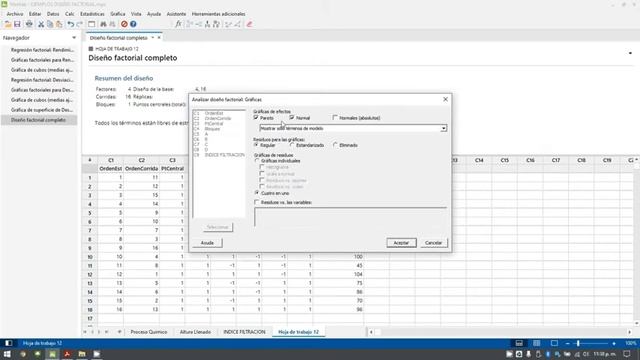Enable Residuos vs. las variables checkbox

[x=257, y=202]
